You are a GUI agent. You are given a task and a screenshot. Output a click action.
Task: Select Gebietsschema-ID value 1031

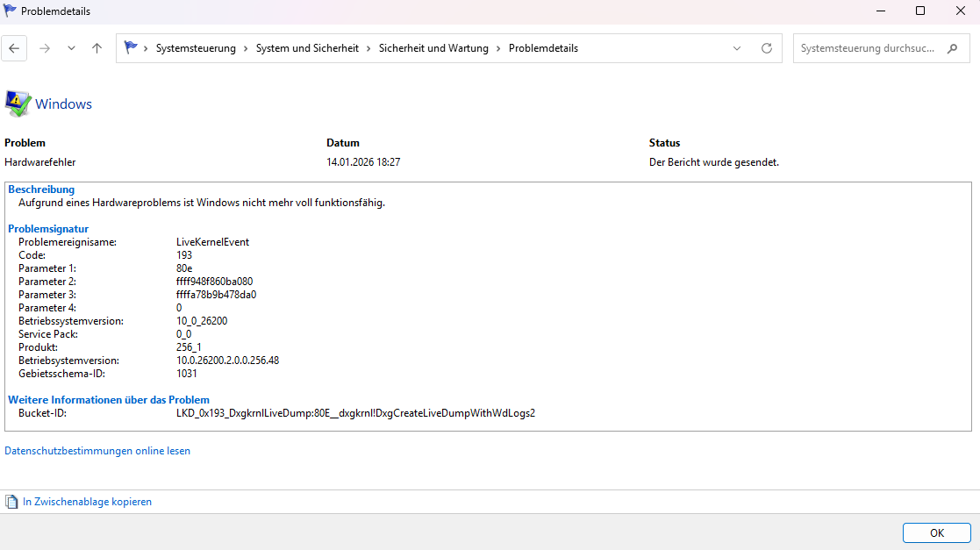186,373
